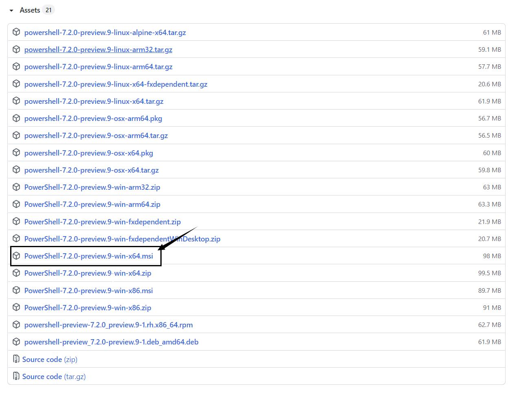Screen dimensions: 532x397
Task: Click the 60 MB size text
Action: pyautogui.click(x=492, y=153)
